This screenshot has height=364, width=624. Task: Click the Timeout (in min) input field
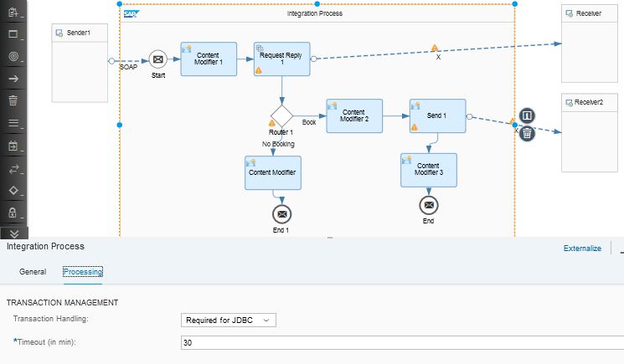tap(402, 342)
